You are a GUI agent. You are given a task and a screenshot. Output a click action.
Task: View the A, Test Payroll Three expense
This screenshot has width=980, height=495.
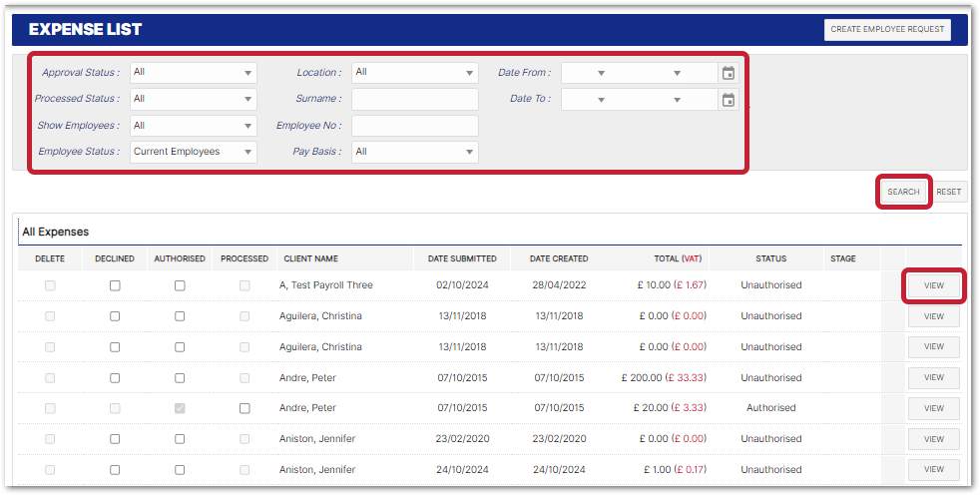[x=933, y=285]
